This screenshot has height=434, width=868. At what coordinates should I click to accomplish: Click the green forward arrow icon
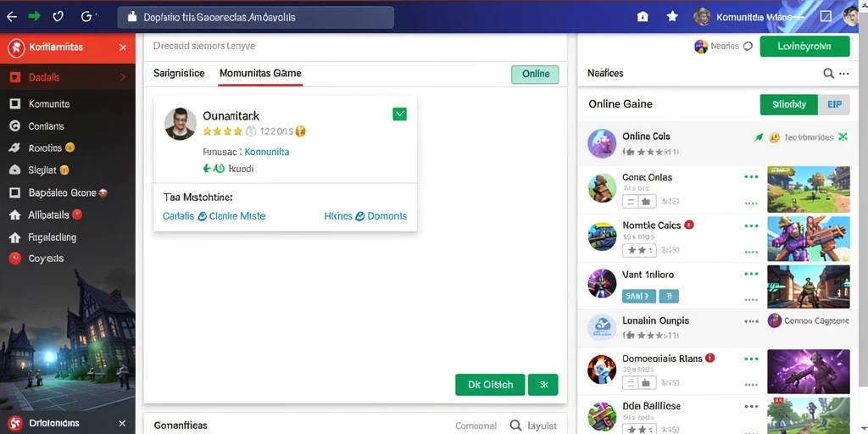[34, 17]
